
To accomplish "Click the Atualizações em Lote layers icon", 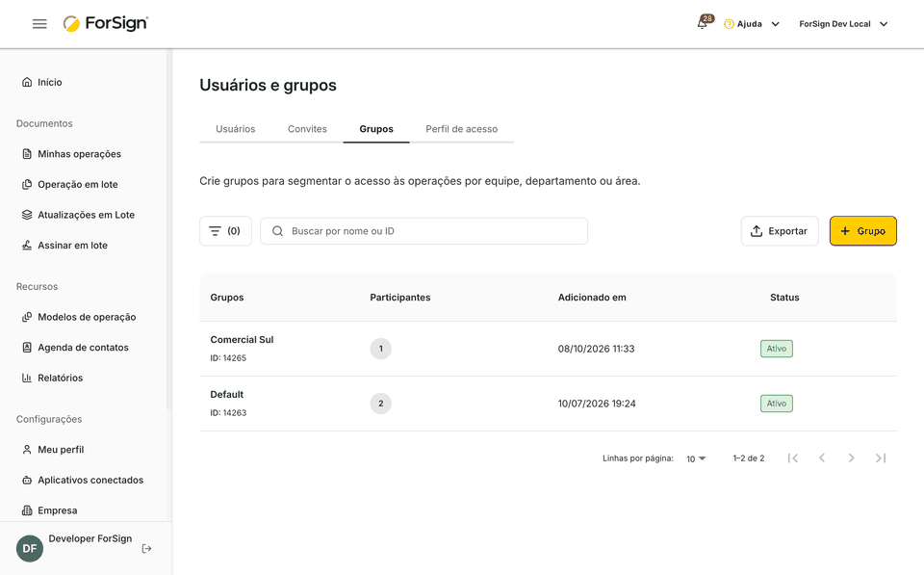I will pos(27,215).
